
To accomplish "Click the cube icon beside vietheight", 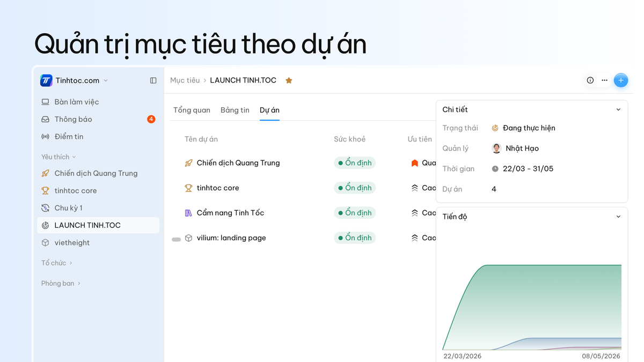I will (46, 242).
